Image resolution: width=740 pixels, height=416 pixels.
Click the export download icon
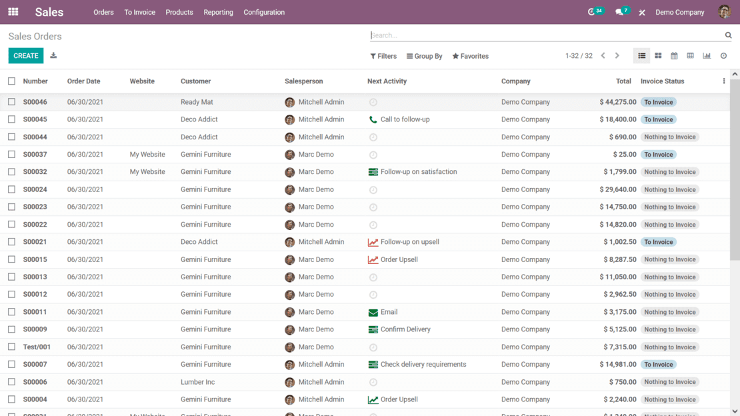(54, 56)
